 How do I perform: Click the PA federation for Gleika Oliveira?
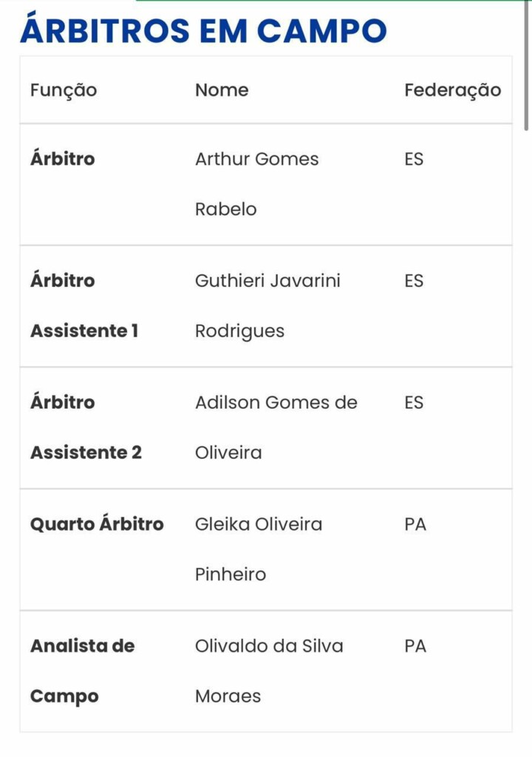tap(415, 524)
